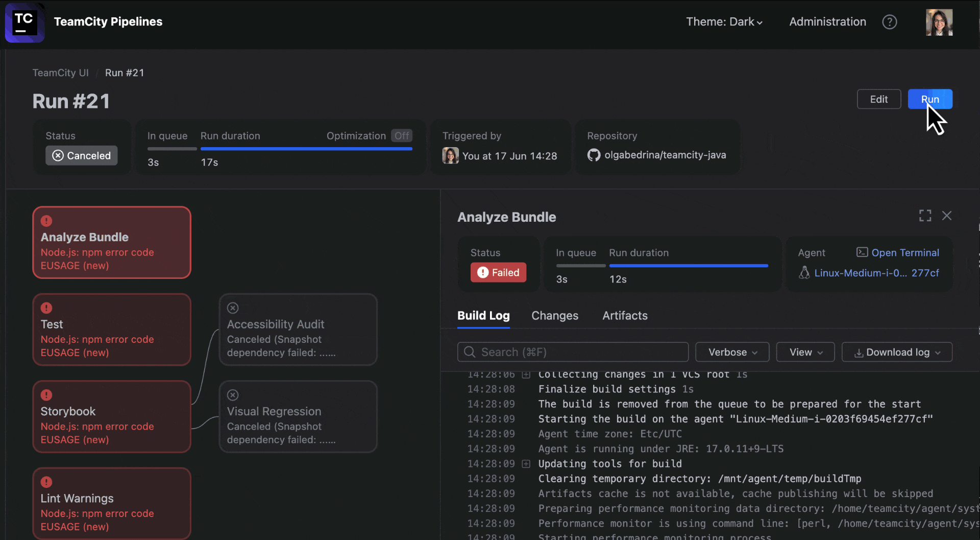The height and width of the screenshot is (540, 980).
Task: Open the Download log dropdown arrow
Action: tap(938, 353)
